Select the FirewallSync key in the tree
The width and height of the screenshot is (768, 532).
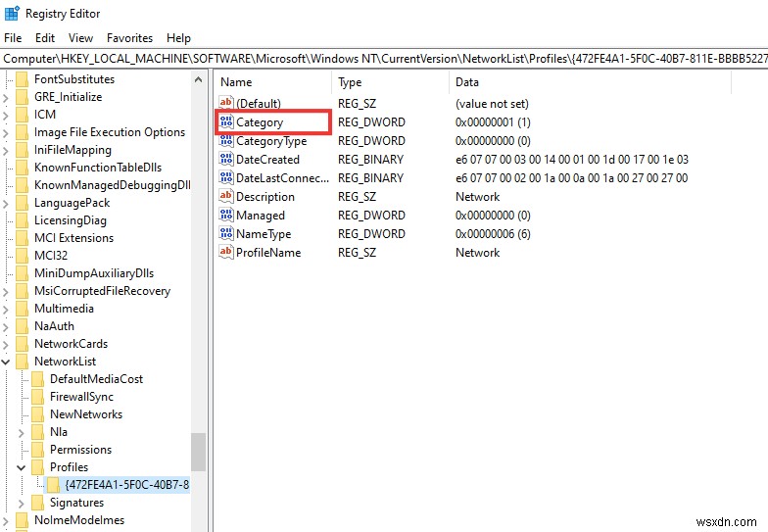pyautogui.click(x=81, y=397)
